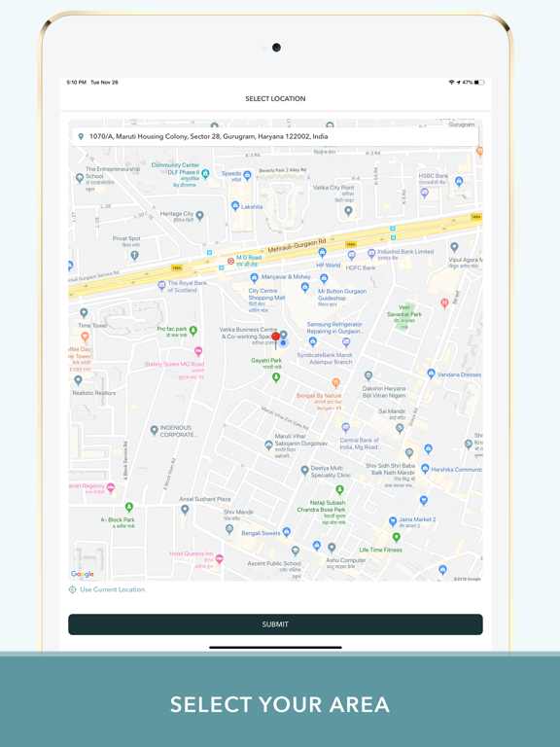The height and width of the screenshot is (747, 560).
Task: Click Stately Suites MG Road hotel icon
Action: pos(198,351)
